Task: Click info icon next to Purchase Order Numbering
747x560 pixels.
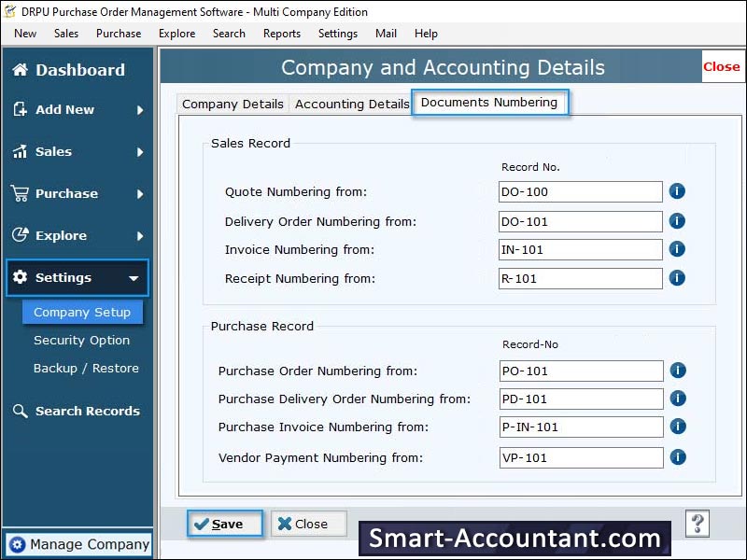Action: coord(678,371)
